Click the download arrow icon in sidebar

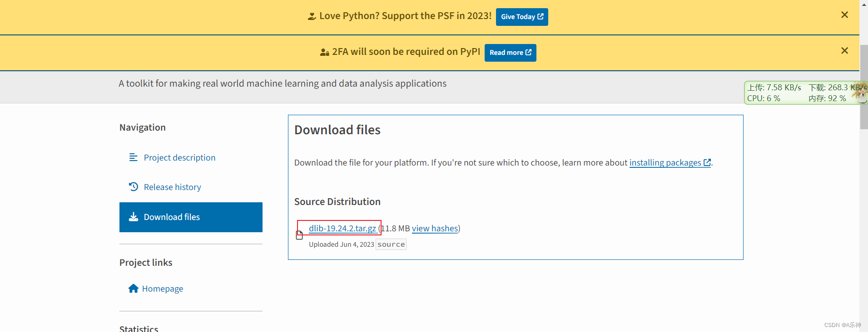coord(133,217)
